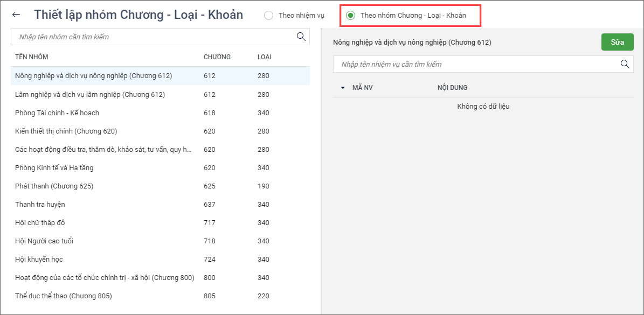Click the task search magnifier icon
644x315 pixels.
(625, 64)
